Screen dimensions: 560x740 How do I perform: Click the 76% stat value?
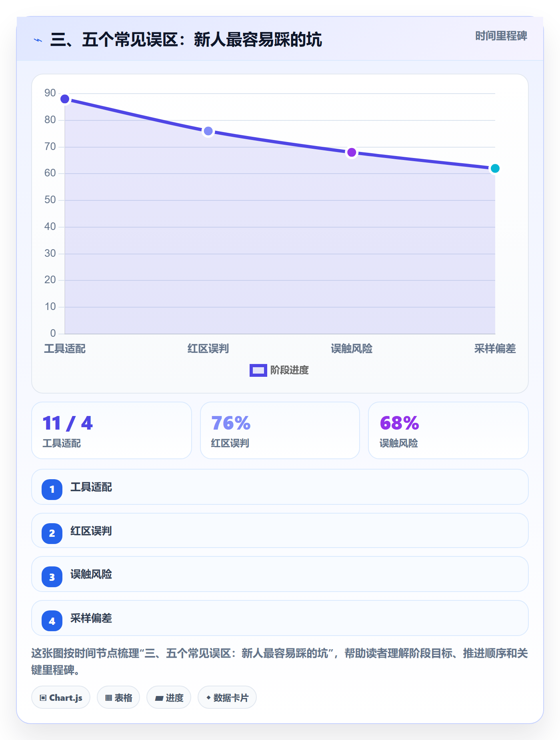coord(231,423)
